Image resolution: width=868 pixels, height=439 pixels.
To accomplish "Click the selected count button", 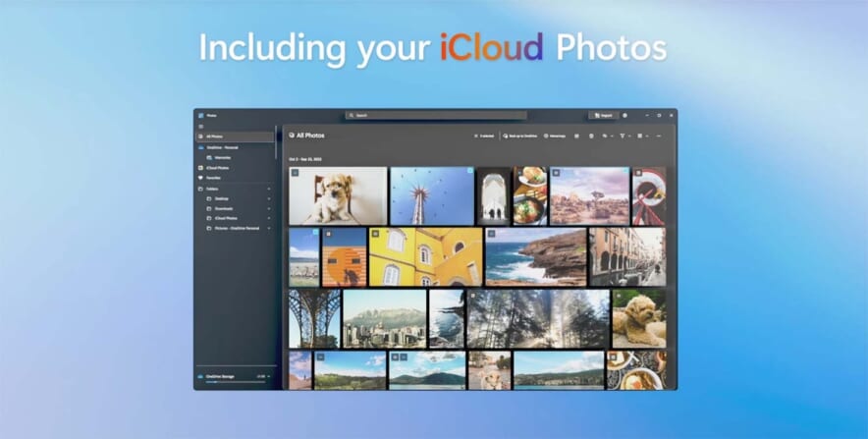I will [x=484, y=136].
